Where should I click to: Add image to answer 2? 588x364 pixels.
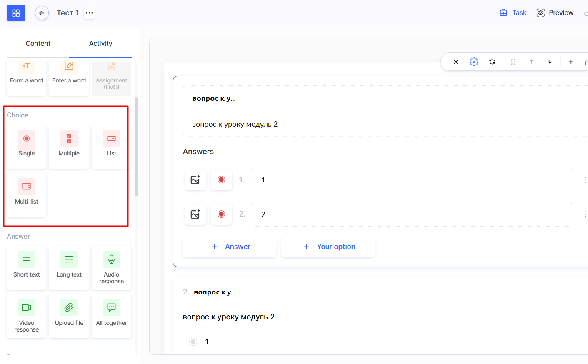[195, 214]
